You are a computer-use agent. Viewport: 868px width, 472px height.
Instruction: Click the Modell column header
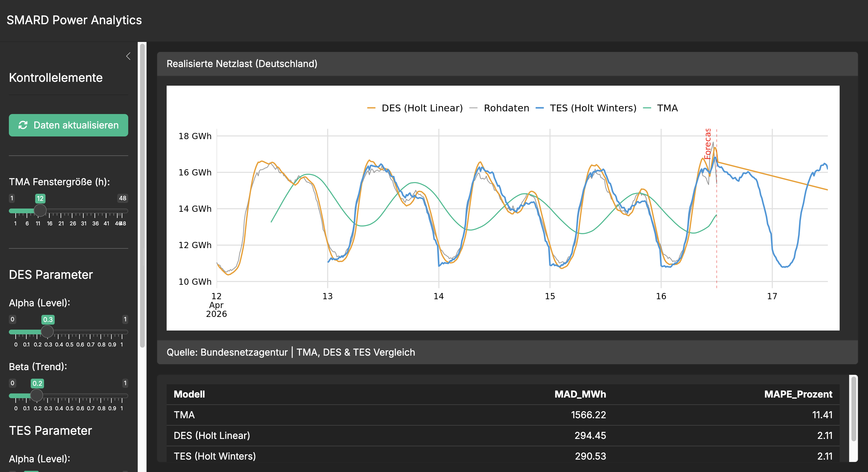[189, 394]
